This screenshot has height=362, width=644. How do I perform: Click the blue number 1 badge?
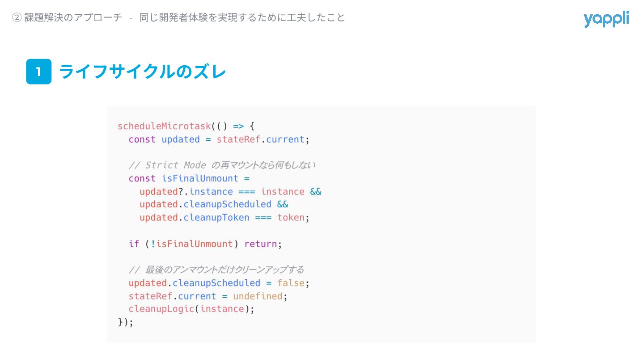[x=39, y=72]
